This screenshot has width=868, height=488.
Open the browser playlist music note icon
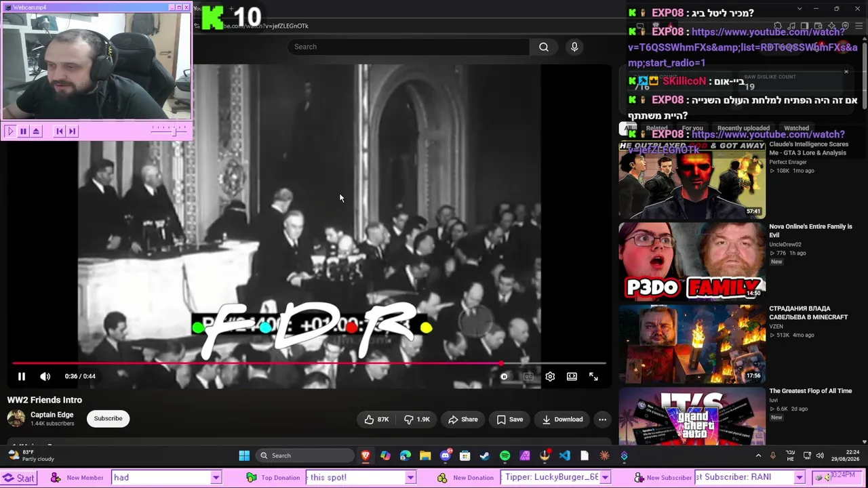coord(791,26)
